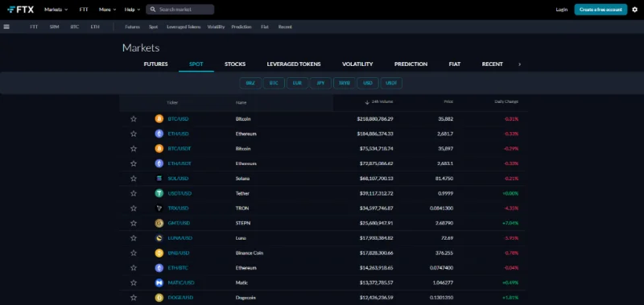Click the Matic icon for MATIC/USD
This screenshot has height=305, width=644.
(159, 282)
